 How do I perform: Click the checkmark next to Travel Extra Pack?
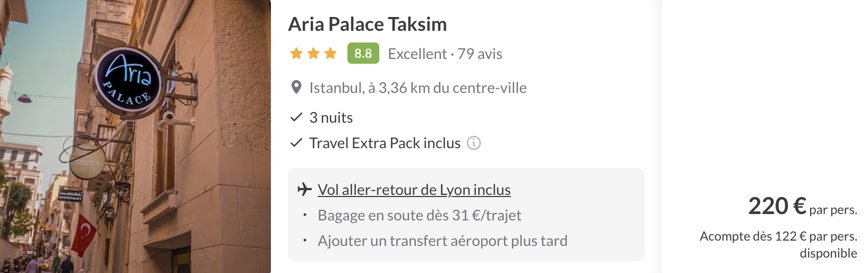296,143
